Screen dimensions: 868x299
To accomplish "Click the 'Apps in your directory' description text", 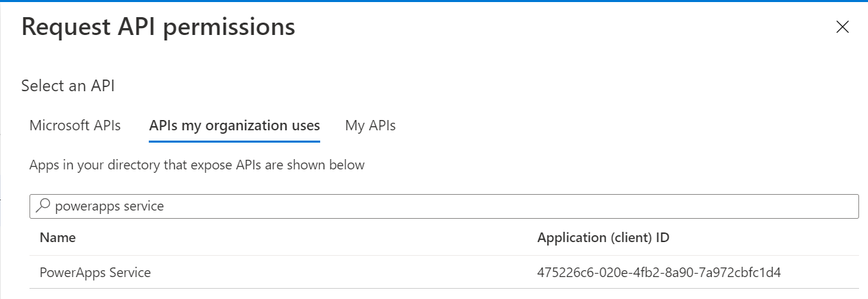I will coord(197,165).
